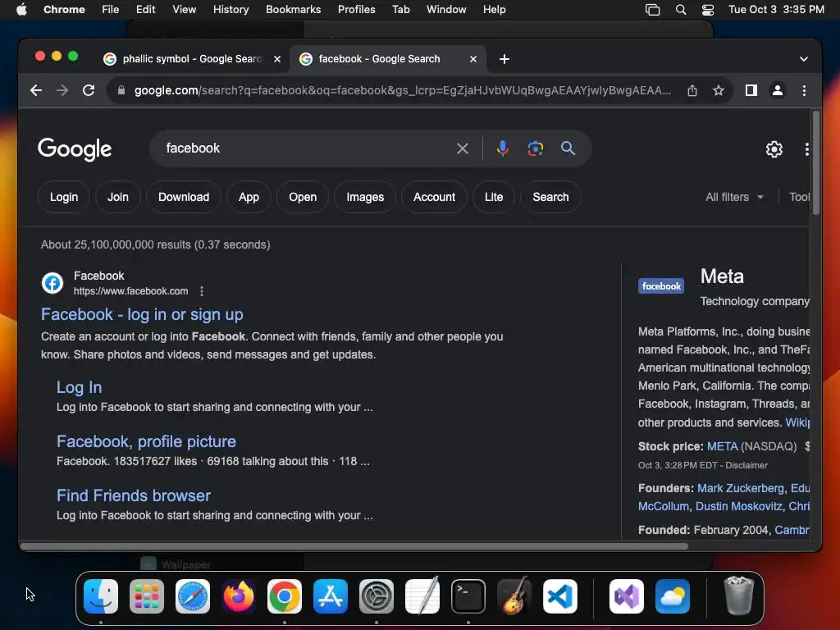Select the Images filter chip
The width and height of the screenshot is (840, 630).
tap(365, 197)
